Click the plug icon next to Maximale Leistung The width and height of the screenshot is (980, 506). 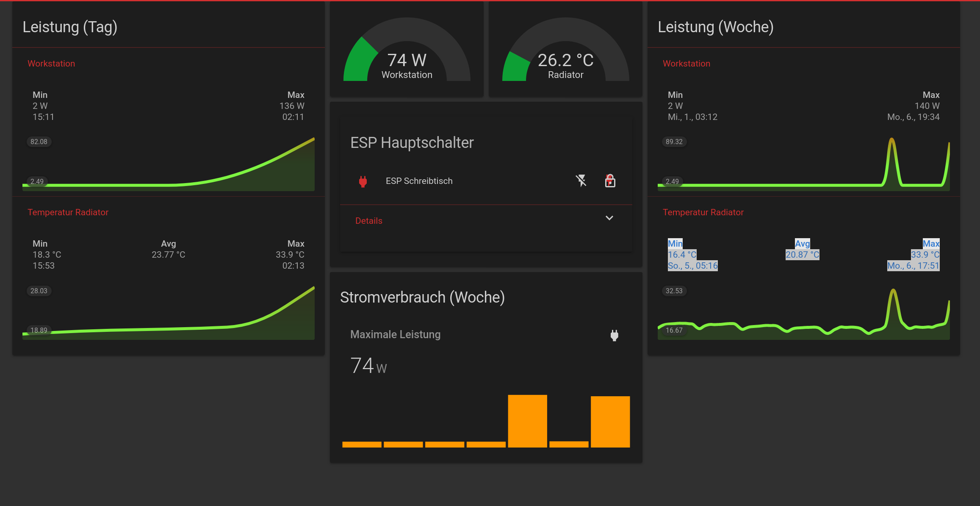click(x=614, y=335)
